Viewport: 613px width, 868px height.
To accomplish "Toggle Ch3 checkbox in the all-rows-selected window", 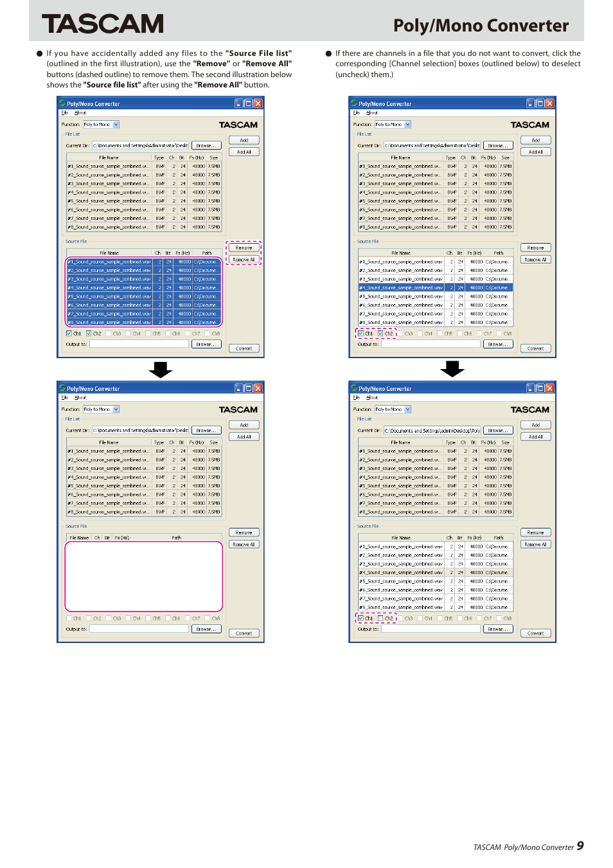I will [109, 334].
